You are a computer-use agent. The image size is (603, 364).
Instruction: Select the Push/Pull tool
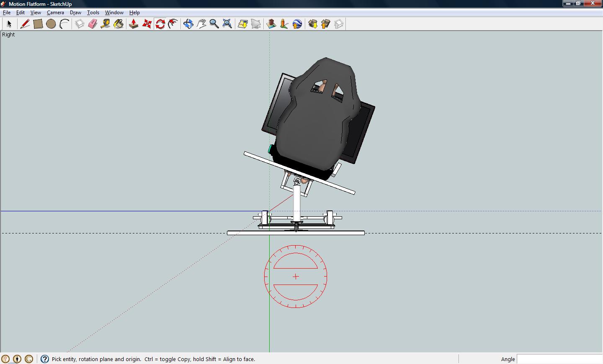[134, 24]
